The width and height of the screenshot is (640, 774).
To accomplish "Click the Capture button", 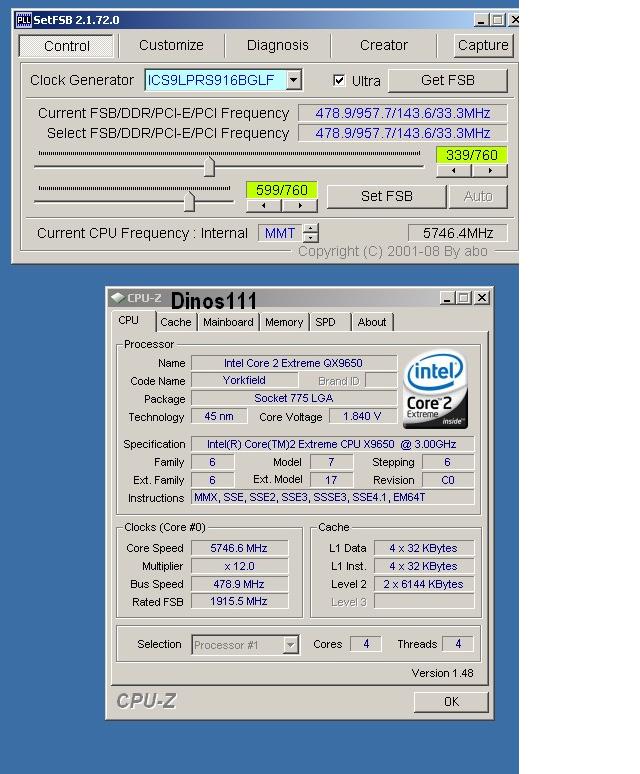I will click(x=483, y=45).
